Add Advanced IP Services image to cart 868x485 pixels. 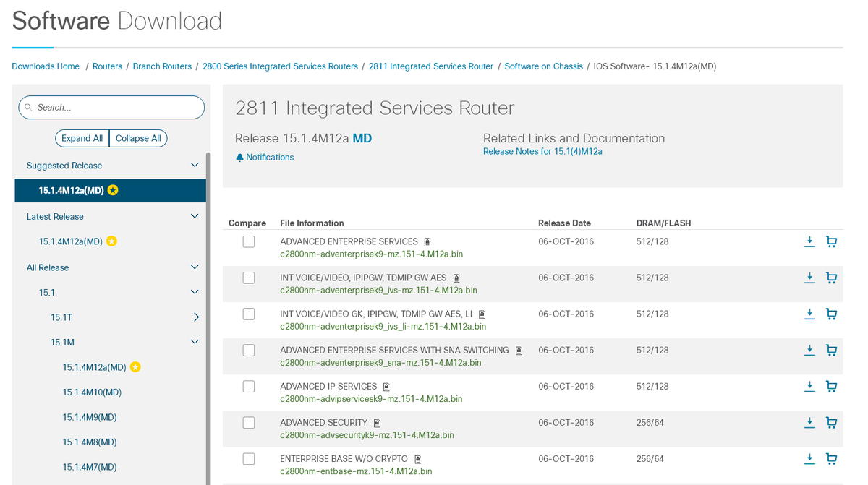[831, 387]
